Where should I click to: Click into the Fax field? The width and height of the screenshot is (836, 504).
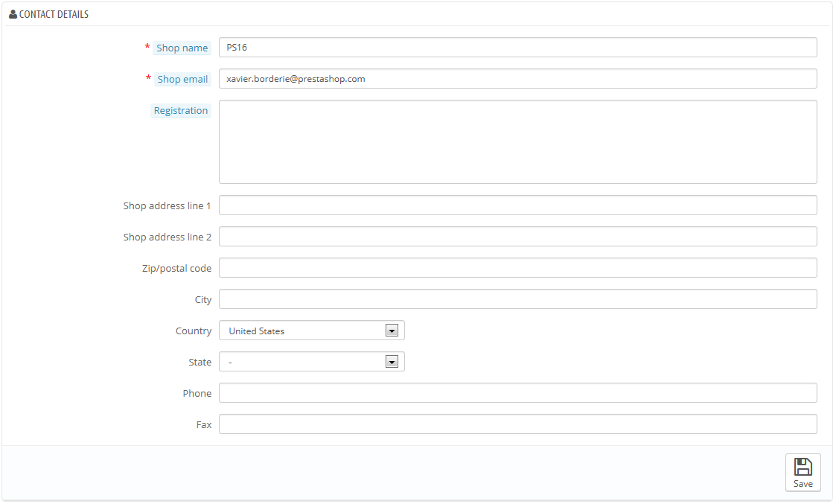tap(517, 424)
